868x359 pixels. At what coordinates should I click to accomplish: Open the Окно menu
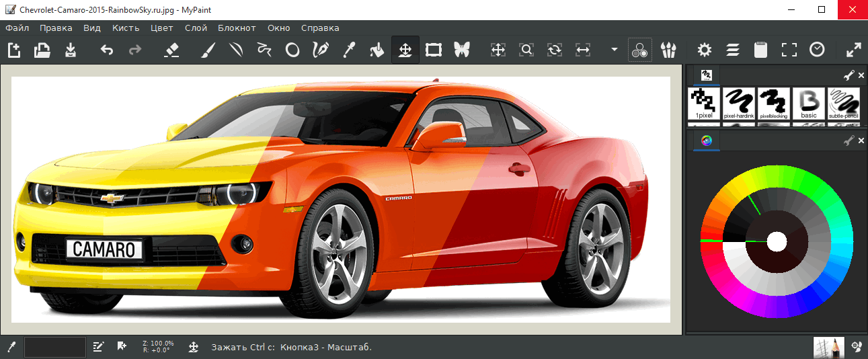point(279,28)
